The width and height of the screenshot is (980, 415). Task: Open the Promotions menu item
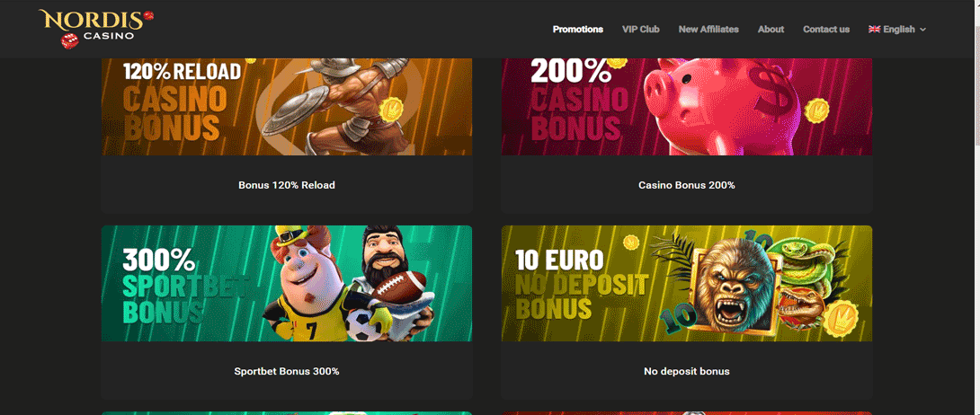point(577,30)
